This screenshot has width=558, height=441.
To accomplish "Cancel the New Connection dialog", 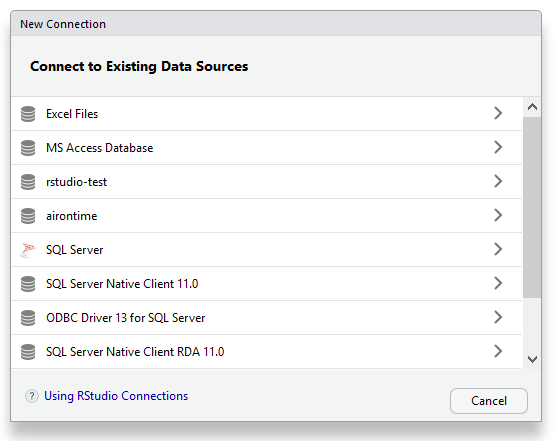I will tap(489, 401).
